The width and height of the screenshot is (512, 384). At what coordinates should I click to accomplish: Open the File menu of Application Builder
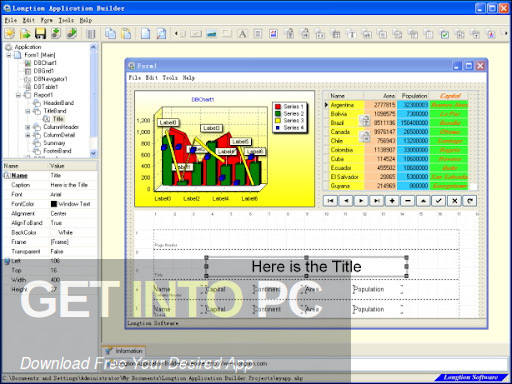10,20
